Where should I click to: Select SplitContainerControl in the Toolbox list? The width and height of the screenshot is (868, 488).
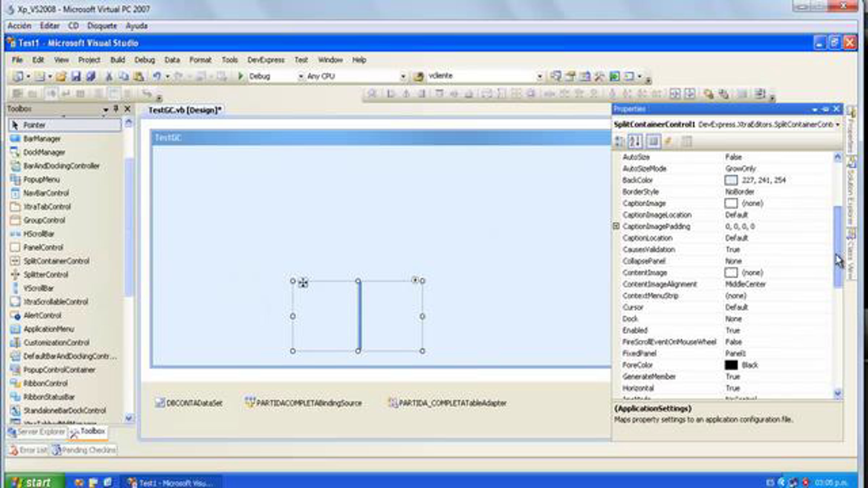[65, 261]
